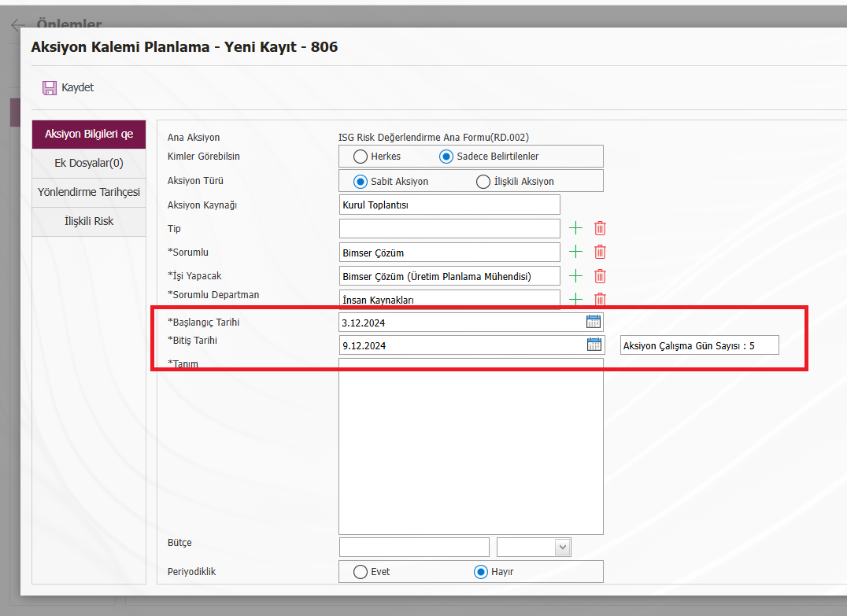The width and height of the screenshot is (847, 616).
Task: Click the Kaydet save disk icon
Action: click(49, 87)
